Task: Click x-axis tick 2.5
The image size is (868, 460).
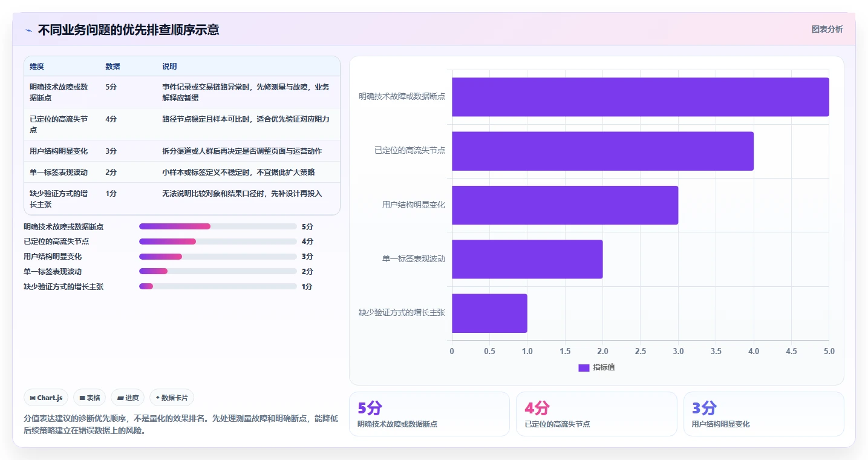Action: 641,351
